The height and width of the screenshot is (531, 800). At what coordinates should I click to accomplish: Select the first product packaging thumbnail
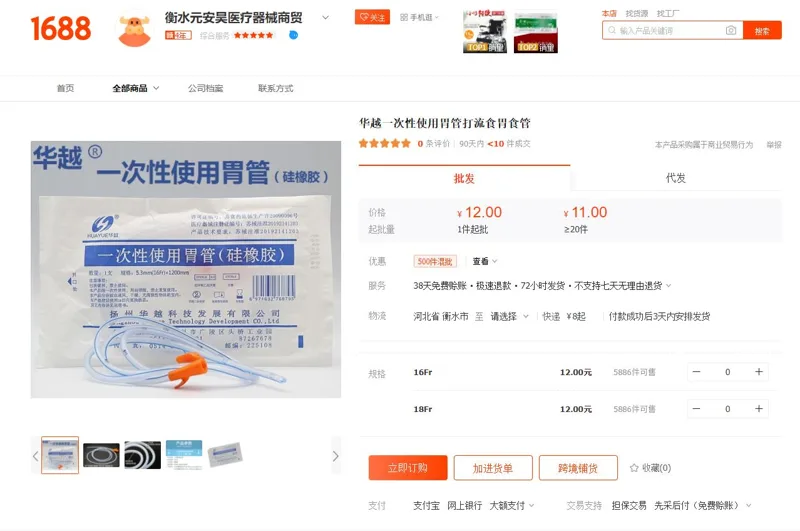point(60,455)
